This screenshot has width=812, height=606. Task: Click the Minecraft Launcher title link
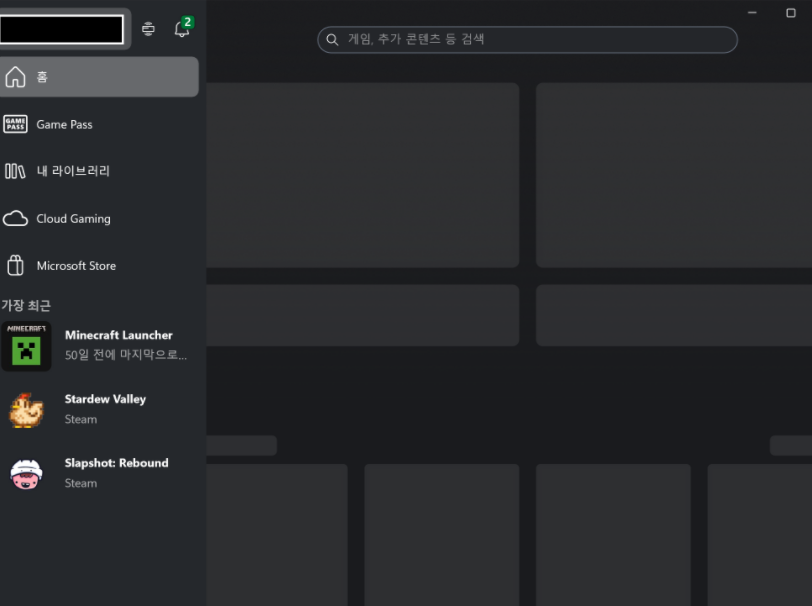(119, 335)
